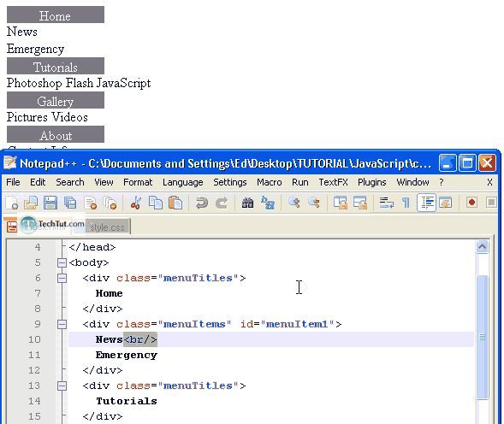Click the Notepad++ title bar app icon

pos(9,163)
